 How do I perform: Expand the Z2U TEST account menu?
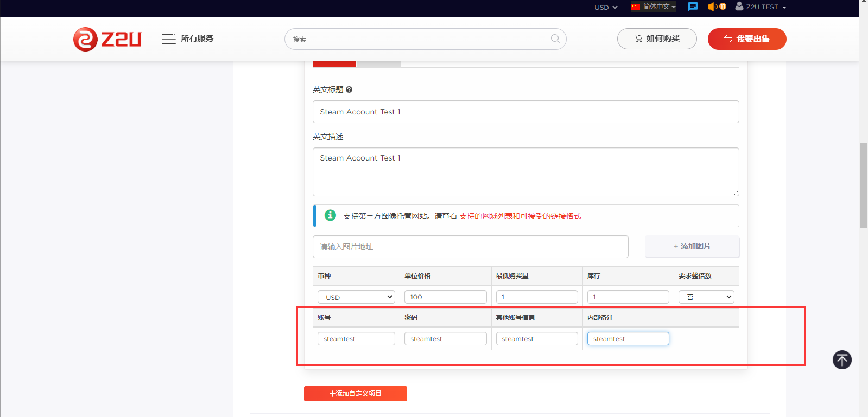pyautogui.click(x=761, y=7)
